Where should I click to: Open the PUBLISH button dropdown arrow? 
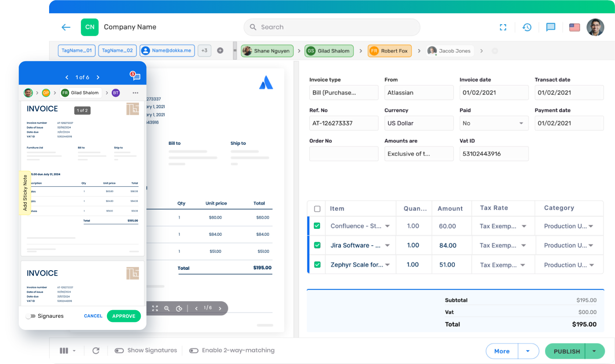(x=594, y=351)
